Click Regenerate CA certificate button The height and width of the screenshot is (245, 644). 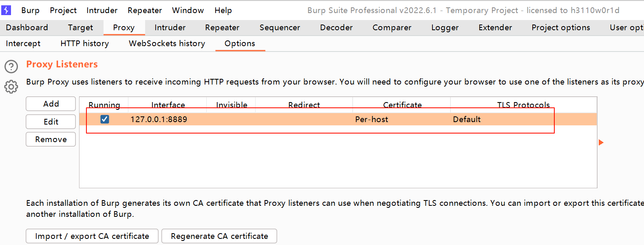coord(219,236)
